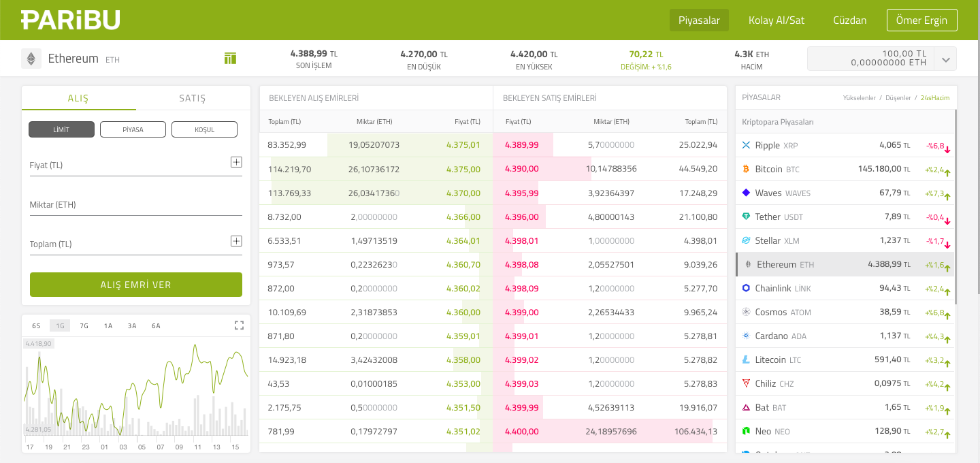Click the Stellar XLM icon
Viewport: 980px width, 463px height.
tap(746, 240)
